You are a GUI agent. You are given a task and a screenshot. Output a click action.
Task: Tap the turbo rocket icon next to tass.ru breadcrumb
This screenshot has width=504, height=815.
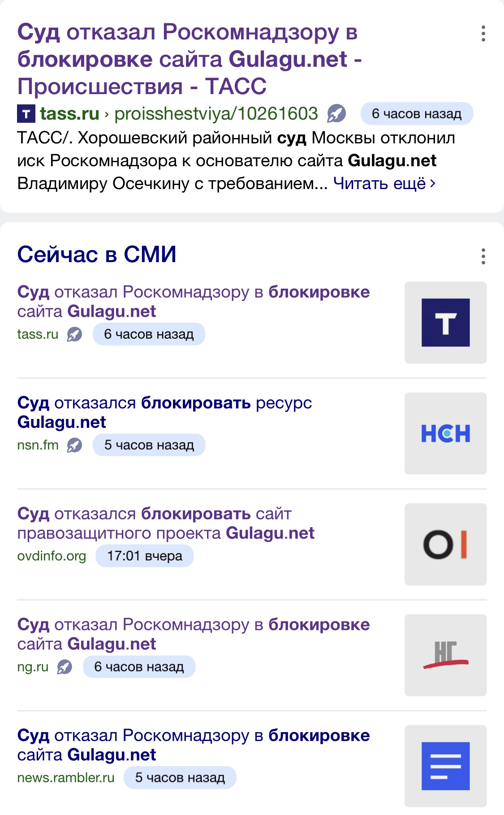[x=336, y=113]
